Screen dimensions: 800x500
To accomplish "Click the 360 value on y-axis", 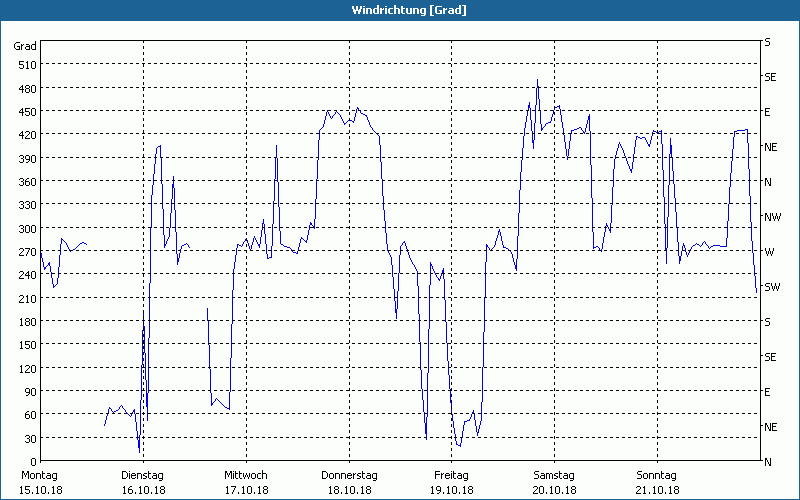I will coord(25,182).
